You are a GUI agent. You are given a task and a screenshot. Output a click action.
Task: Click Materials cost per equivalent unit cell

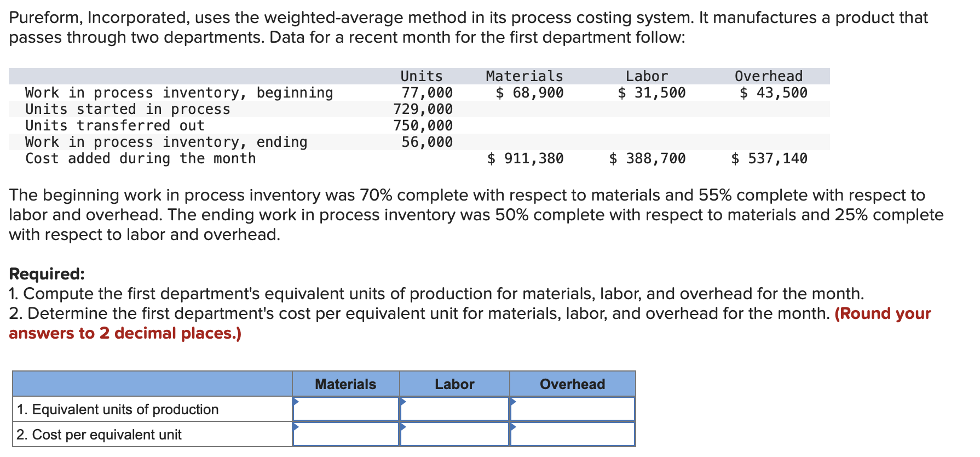(346, 434)
